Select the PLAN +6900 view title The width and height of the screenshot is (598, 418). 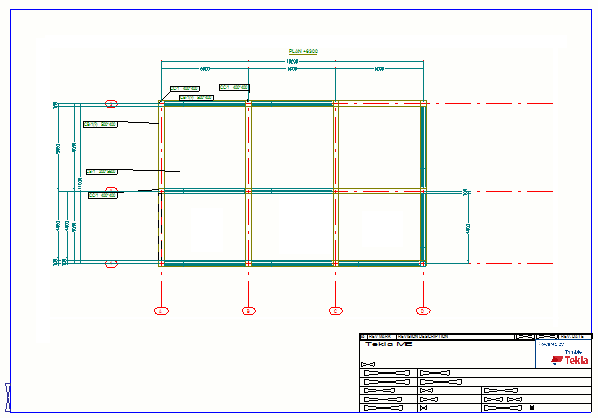click(303, 51)
